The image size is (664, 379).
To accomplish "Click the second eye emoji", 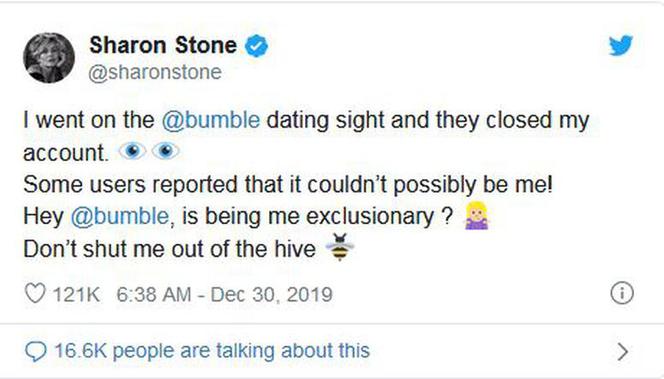I will click(166, 151).
